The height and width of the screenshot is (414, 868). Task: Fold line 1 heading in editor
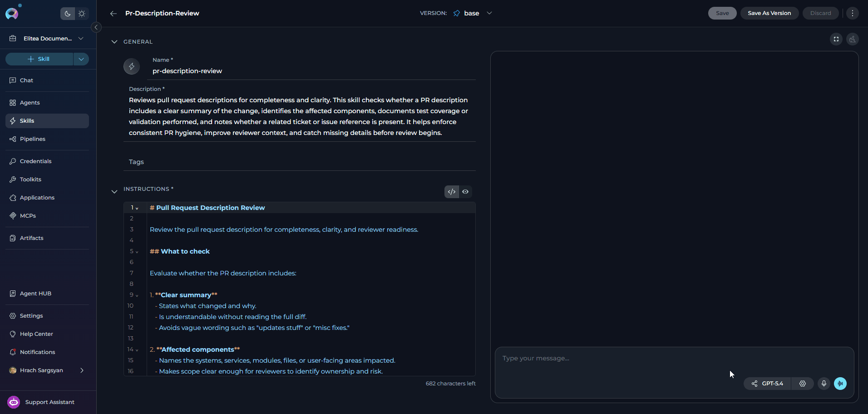(x=137, y=208)
